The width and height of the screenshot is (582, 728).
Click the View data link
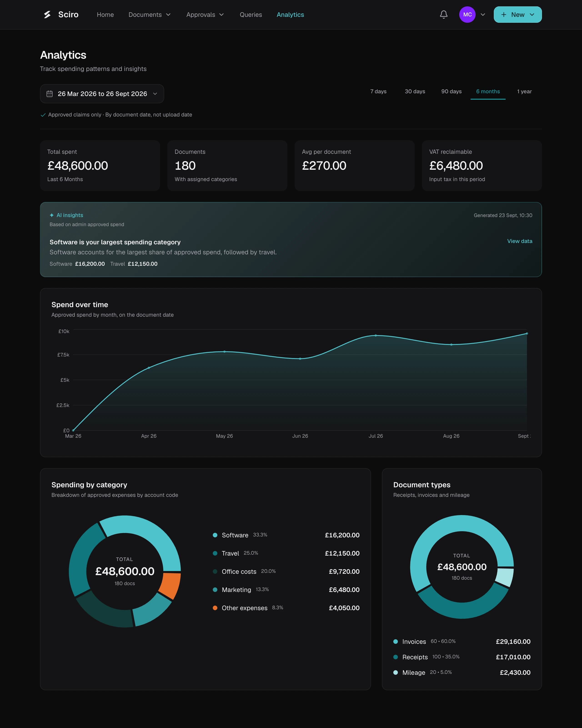[519, 241]
